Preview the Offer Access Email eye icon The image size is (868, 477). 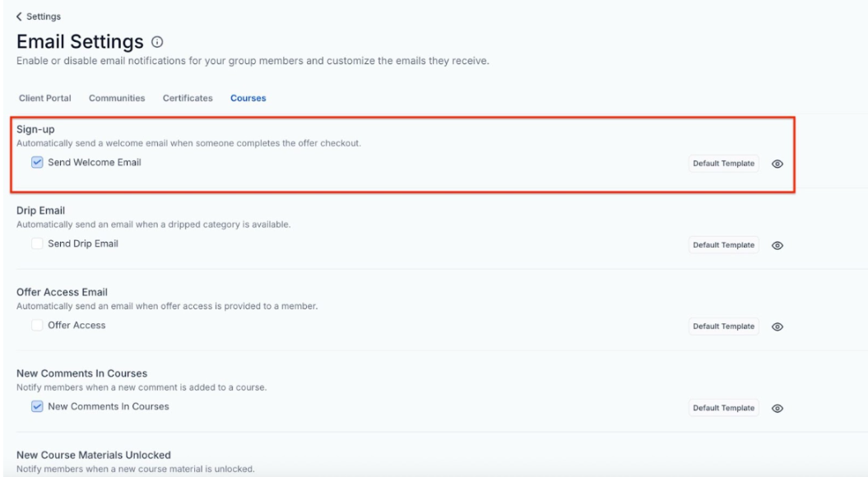click(777, 326)
